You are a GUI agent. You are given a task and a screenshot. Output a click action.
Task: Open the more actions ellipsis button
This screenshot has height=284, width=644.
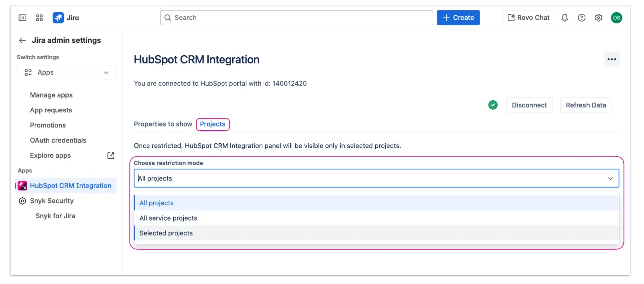[x=612, y=59]
